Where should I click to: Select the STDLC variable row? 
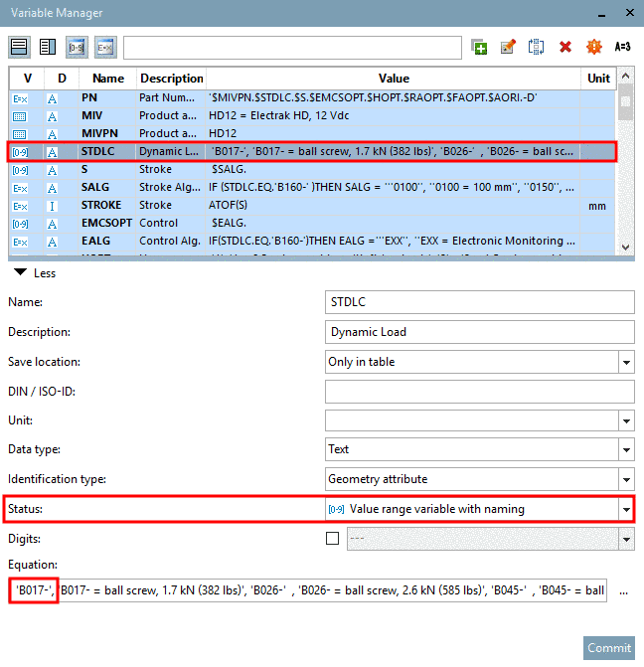click(312, 152)
